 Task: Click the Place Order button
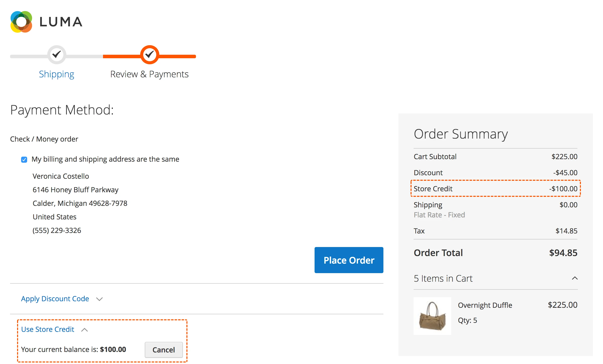pos(349,260)
